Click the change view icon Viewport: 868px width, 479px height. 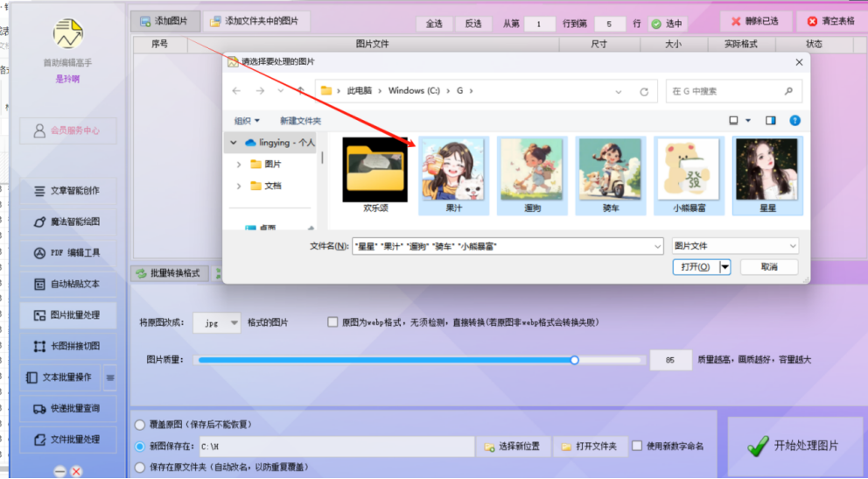(733, 120)
